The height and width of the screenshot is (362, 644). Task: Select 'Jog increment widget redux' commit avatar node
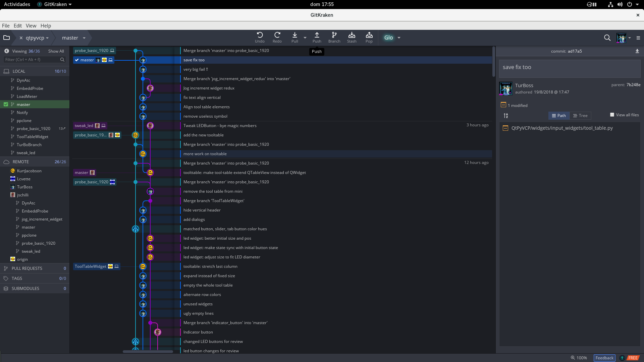click(150, 88)
